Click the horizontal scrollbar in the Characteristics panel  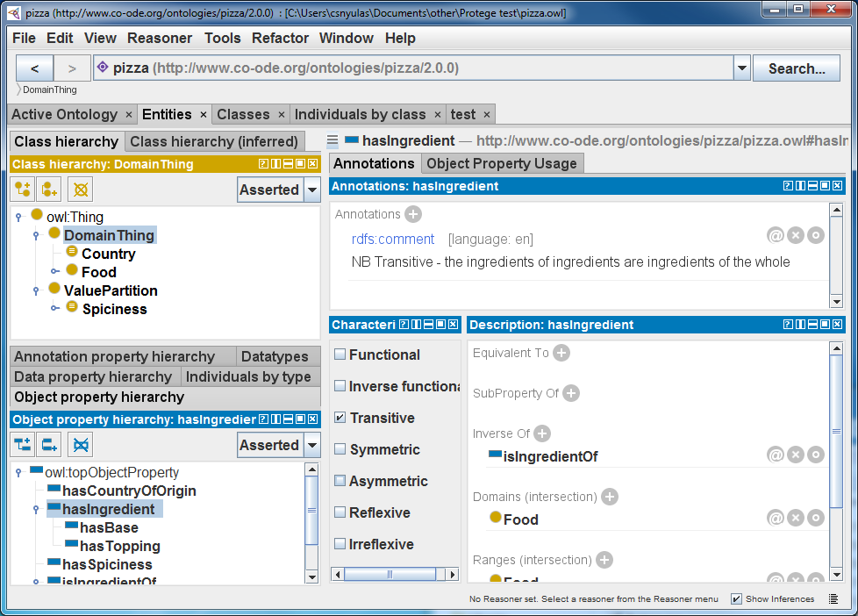click(x=389, y=573)
